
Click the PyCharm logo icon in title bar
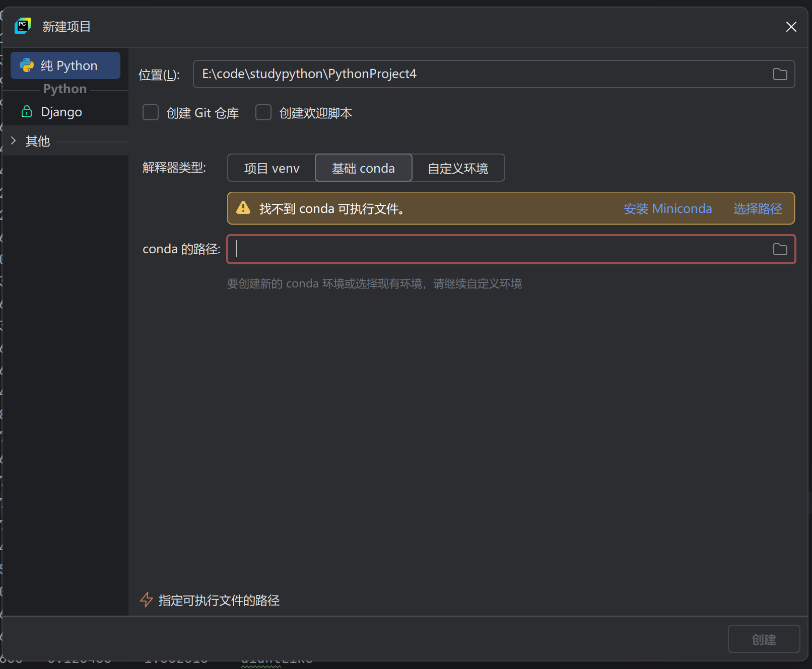(x=23, y=26)
